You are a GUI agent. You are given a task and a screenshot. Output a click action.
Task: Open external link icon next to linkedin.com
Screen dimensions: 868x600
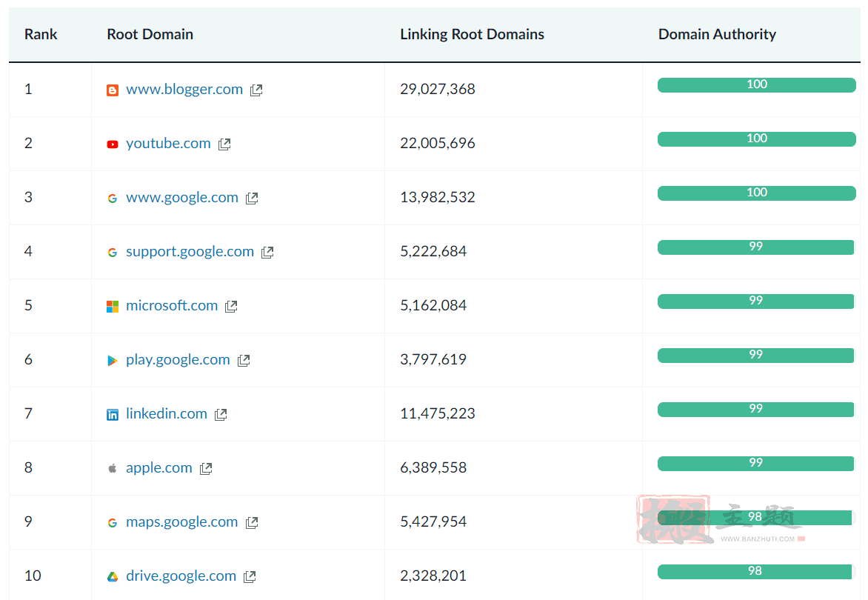click(221, 415)
